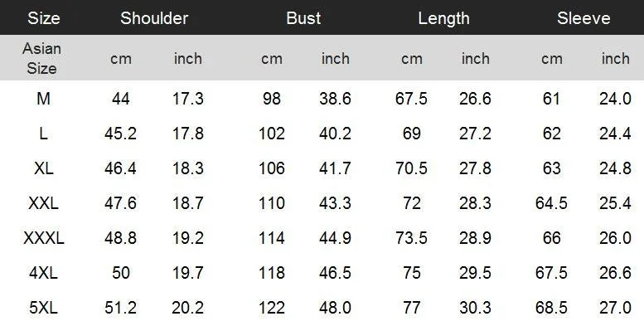Viewport: 644px width, 326px height.
Task: Select length value 70.5 in XL row
Action: click(412, 168)
